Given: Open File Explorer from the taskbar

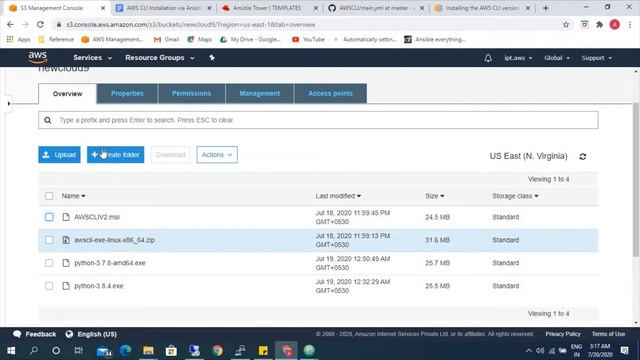Looking at the screenshot, I should pos(148,350).
